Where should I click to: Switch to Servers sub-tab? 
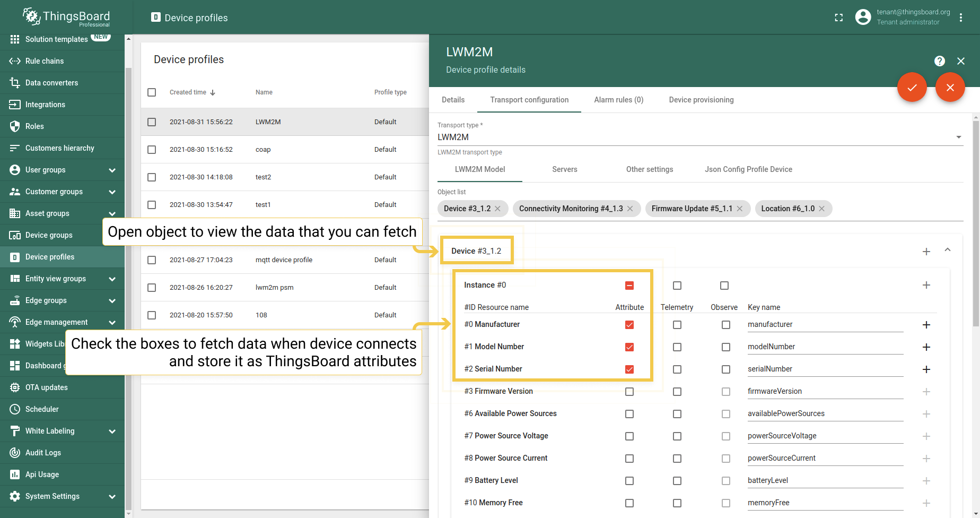pyautogui.click(x=564, y=169)
